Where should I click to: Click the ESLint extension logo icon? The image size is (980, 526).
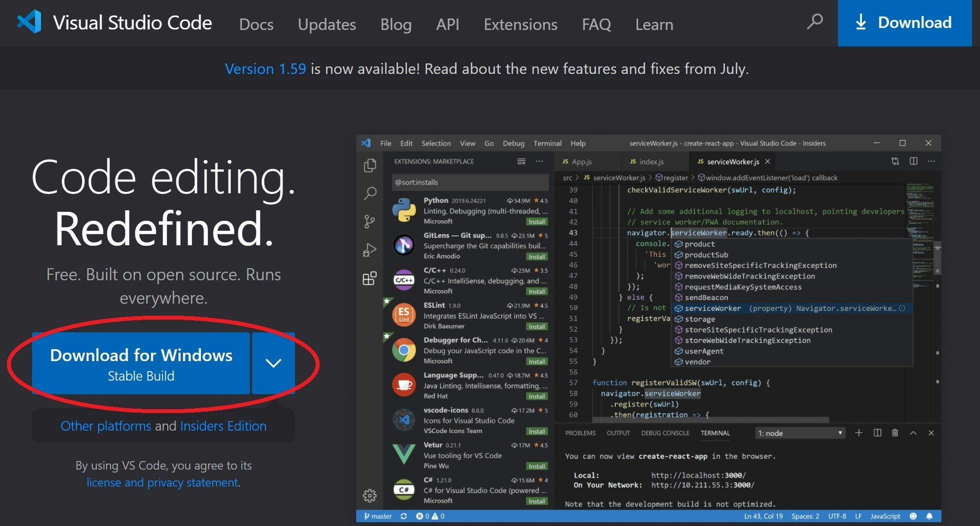404,315
